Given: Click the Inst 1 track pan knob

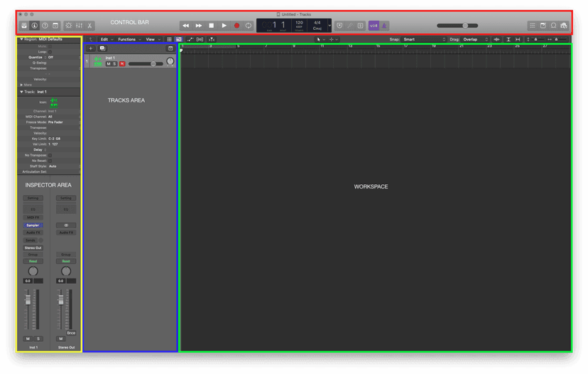Looking at the screenshot, I should coord(170,61).
